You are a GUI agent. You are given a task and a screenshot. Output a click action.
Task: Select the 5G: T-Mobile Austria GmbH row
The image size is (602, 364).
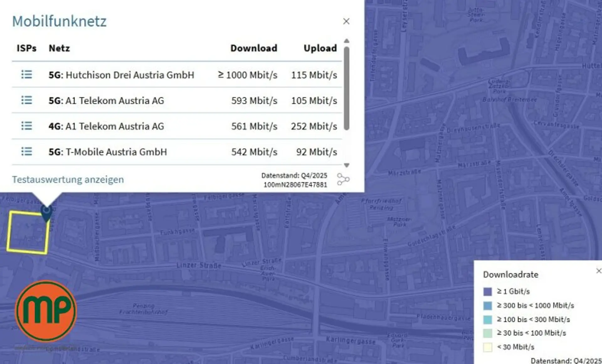[177, 152]
